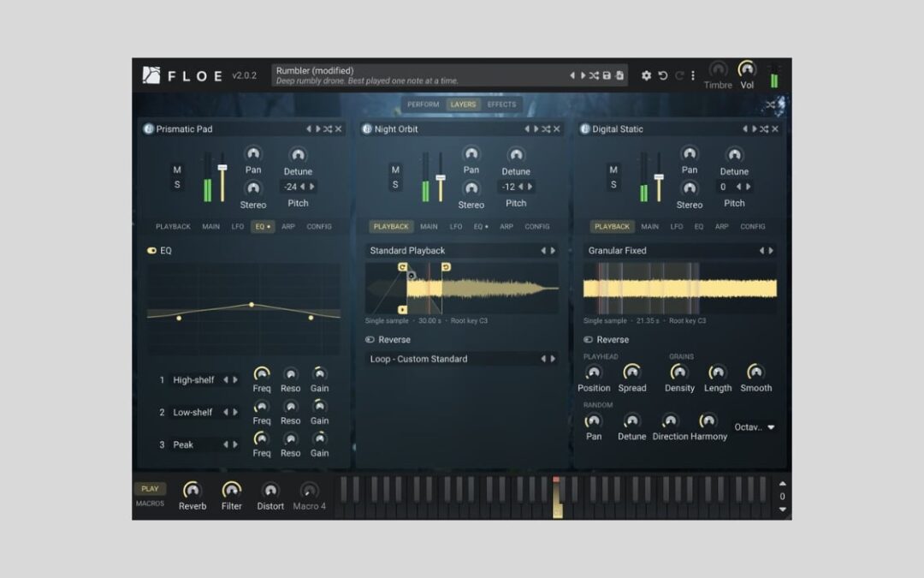Remove Night Orbit instrument with X
924x578 pixels.
557,128
